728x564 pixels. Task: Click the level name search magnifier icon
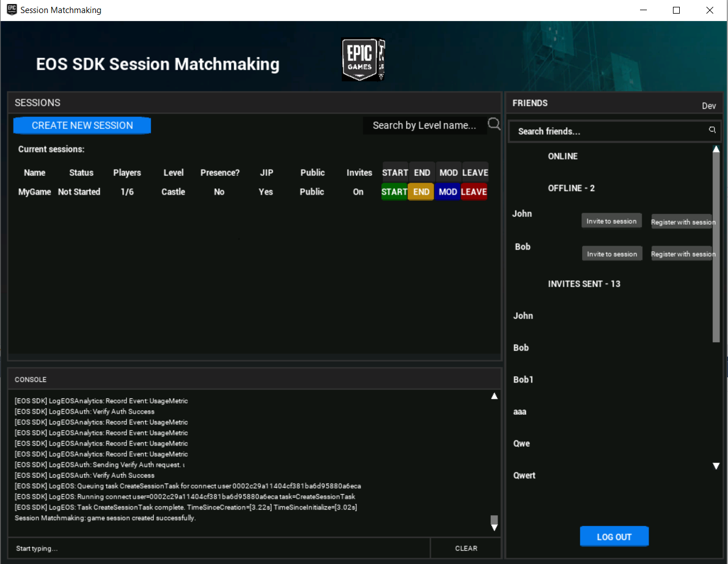click(x=493, y=124)
